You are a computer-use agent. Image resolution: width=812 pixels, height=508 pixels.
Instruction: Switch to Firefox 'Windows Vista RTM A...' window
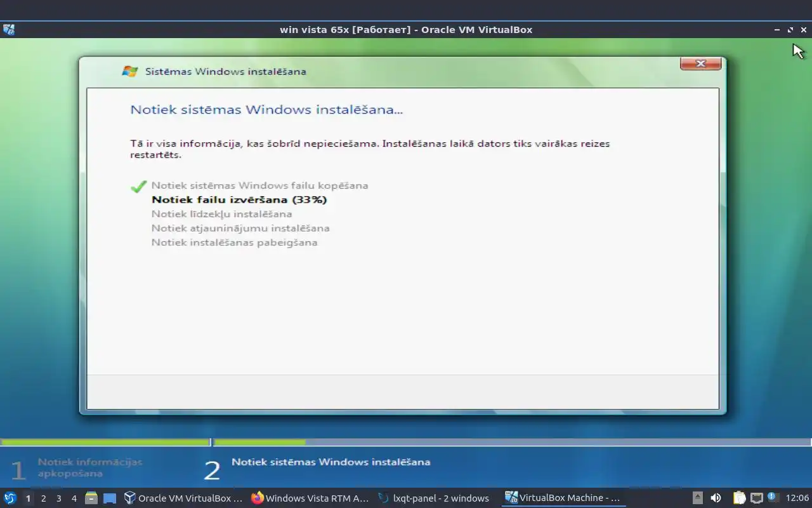(311, 498)
